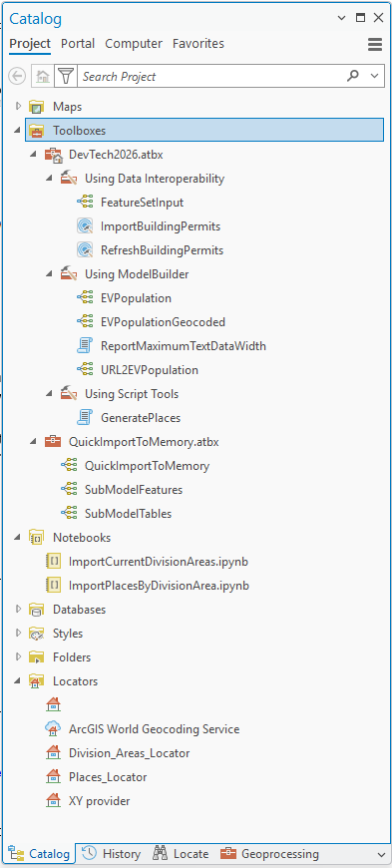Expand the Folders node

click(18, 655)
